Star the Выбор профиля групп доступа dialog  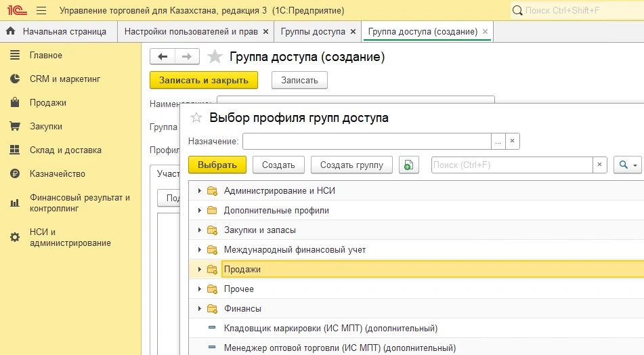pos(196,117)
